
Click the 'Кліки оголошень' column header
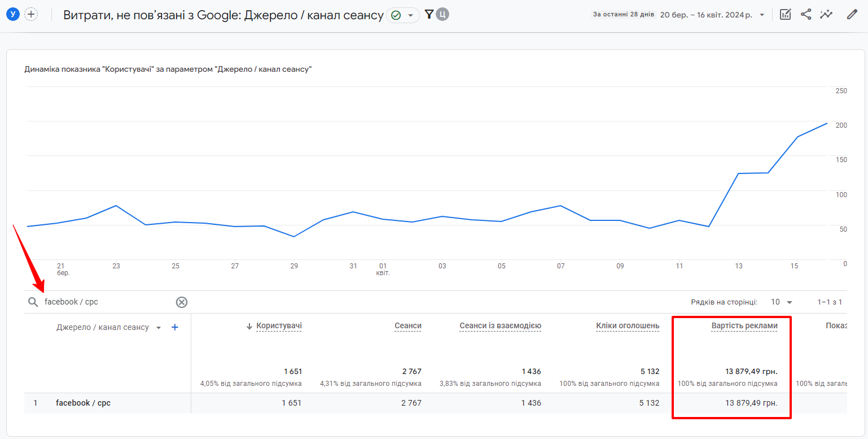[628, 326]
